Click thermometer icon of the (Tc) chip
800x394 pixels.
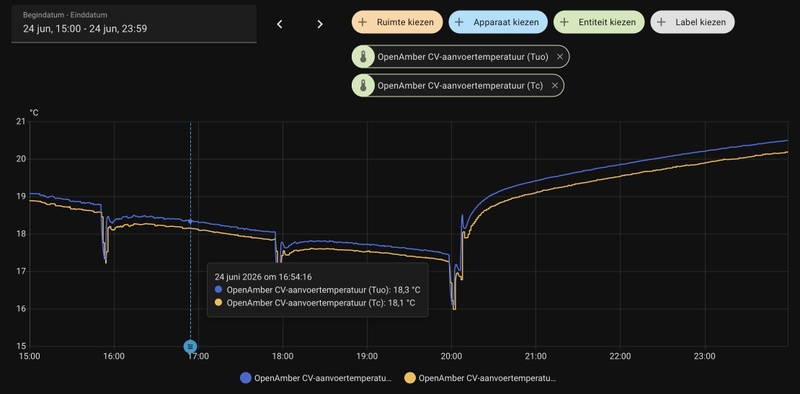point(363,86)
